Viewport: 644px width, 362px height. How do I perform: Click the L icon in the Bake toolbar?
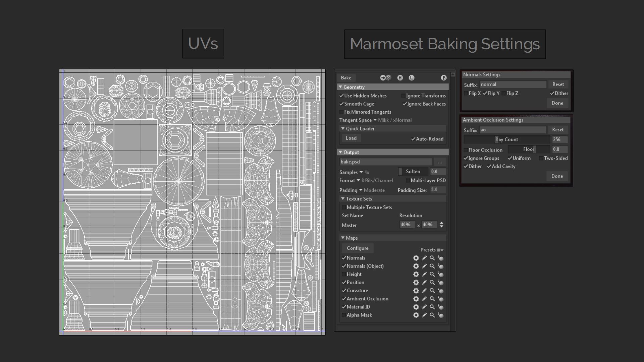pyautogui.click(x=411, y=77)
